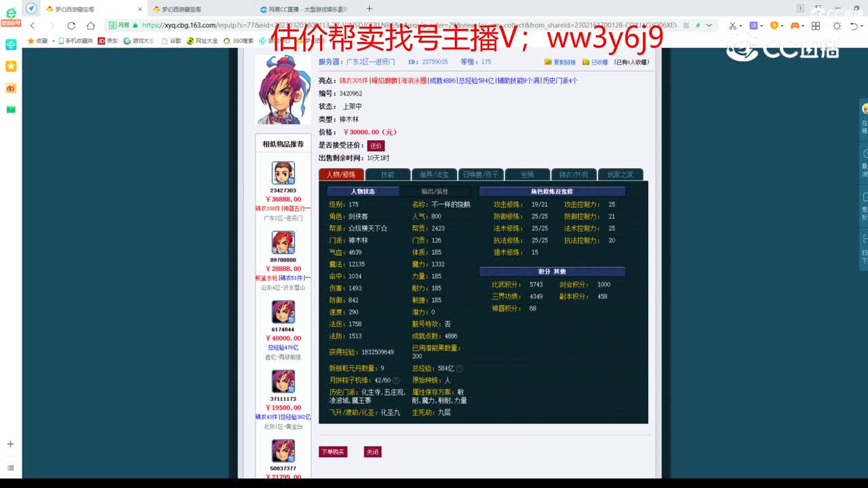Switch to 人物状态 sub-tab
The width and height of the screenshot is (868, 488).
pyautogui.click(x=363, y=192)
